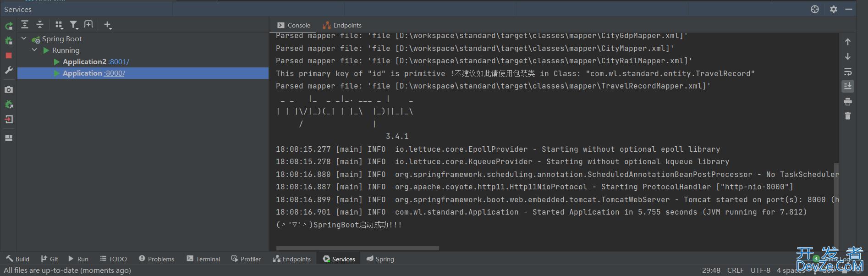Open the Group By options dropdown
Viewport: 868px width, 276px height.
(59, 25)
